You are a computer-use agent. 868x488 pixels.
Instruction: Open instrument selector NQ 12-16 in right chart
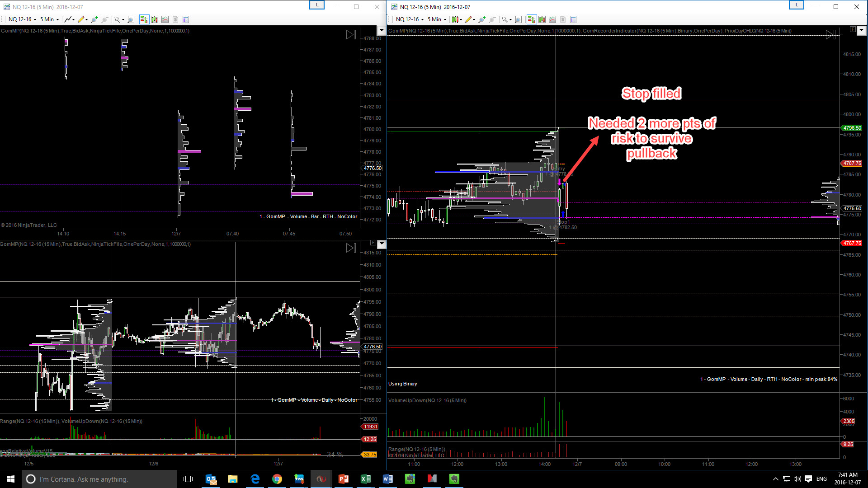pos(410,19)
